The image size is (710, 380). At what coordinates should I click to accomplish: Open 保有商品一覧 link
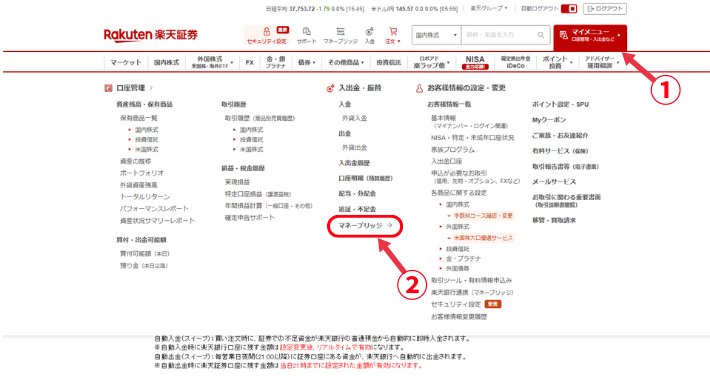click(x=139, y=118)
